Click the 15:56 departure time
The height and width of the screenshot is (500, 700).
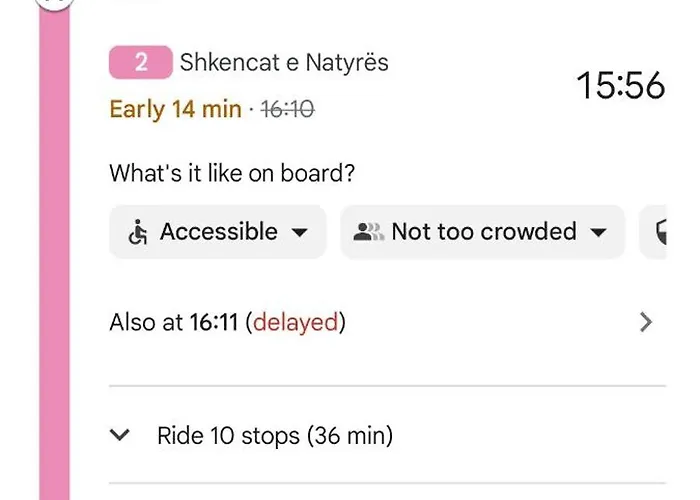[620, 86]
